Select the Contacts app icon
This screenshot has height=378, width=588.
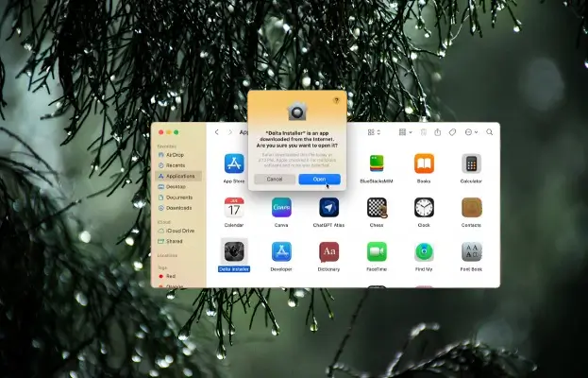(471, 208)
